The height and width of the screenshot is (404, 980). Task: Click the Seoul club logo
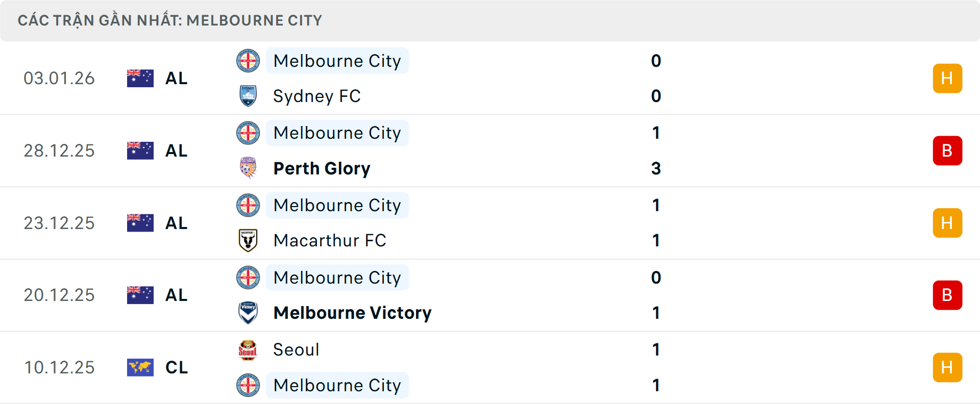point(248,350)
